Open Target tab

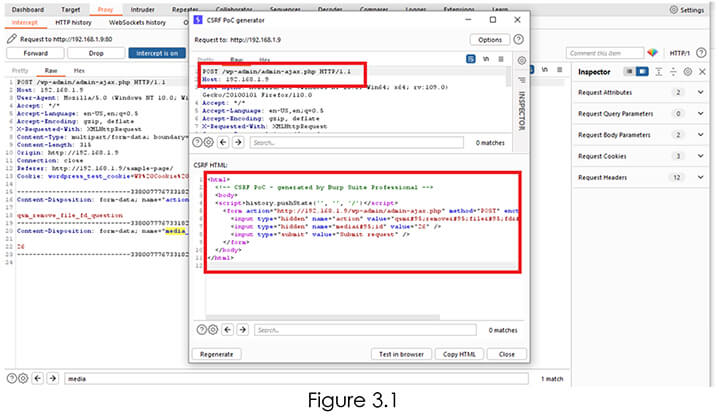click(x=70, y=10)
